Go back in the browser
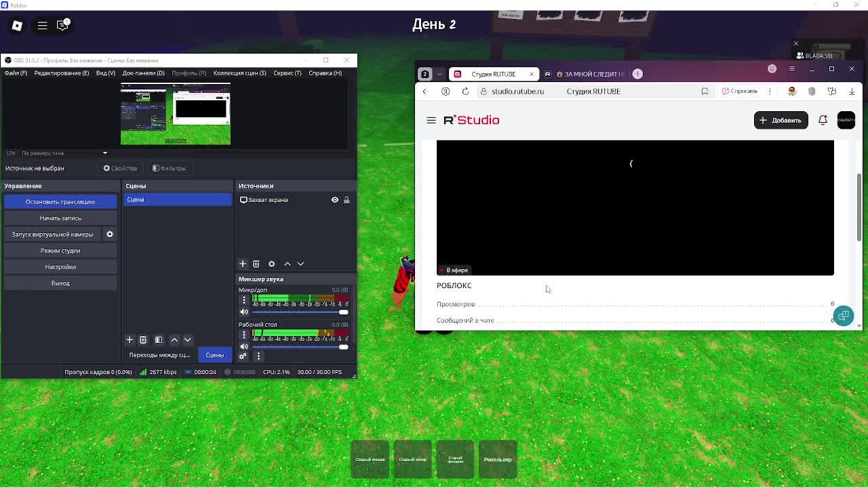868x488 pixels. [x=425, y=91]
